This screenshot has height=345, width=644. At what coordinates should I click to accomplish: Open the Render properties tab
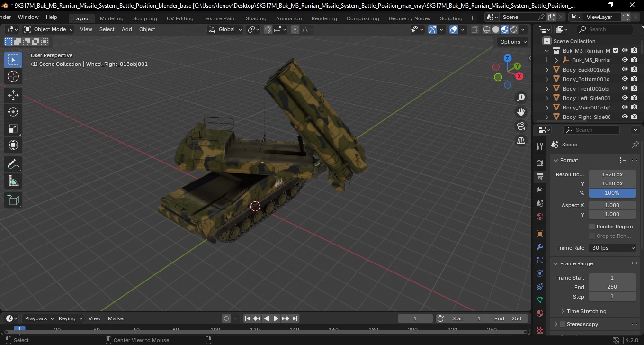tap(540, 163)
